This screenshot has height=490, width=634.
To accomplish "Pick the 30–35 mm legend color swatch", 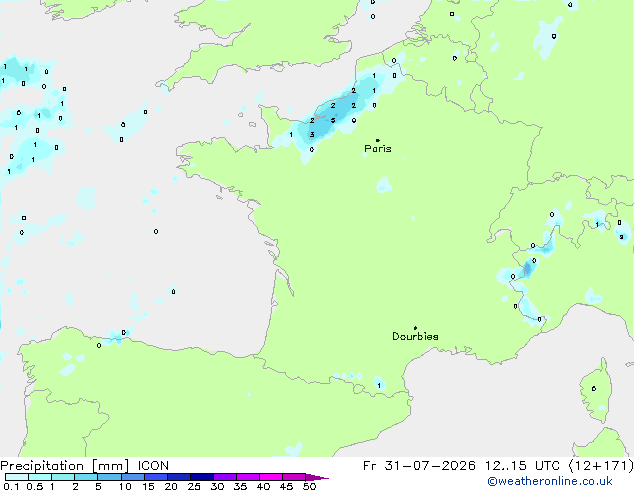I will pyautogui.click(x=225, y=477).
